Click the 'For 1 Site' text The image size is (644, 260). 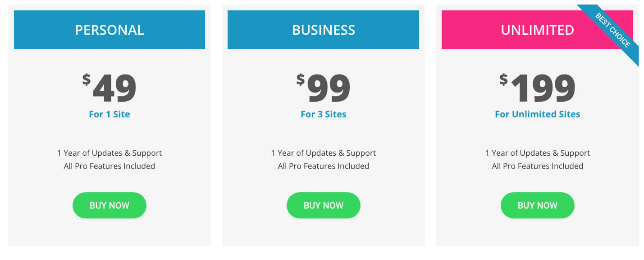coord(110,114)
